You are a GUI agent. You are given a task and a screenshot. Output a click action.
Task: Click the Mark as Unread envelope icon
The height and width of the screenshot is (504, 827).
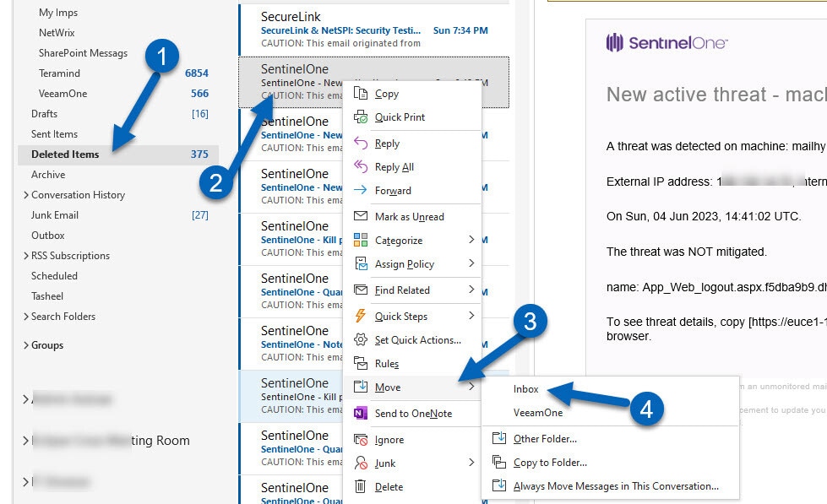pyautogui.click(x=361, y=217)
